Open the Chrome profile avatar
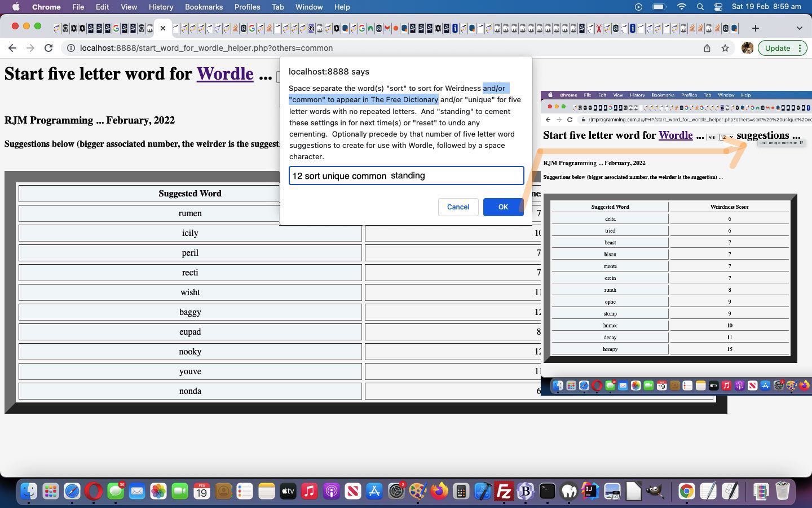The width and height of the screenshot is (812, 508). click(748, 48)
